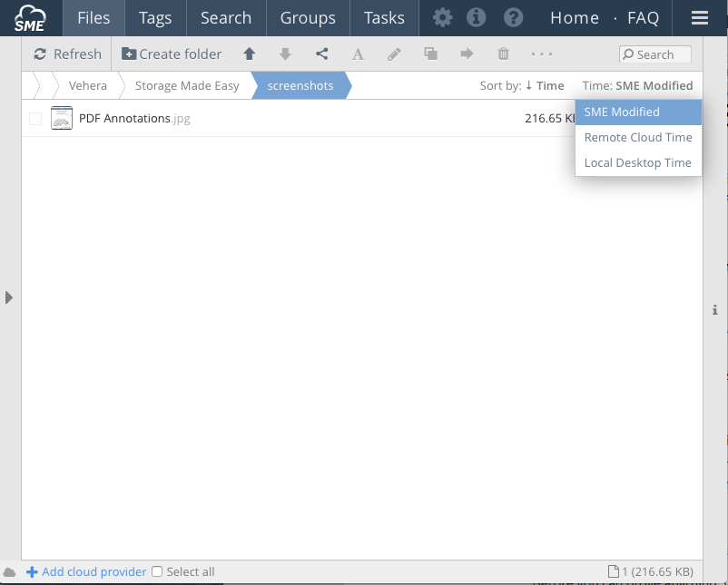
Task: Expand the left sidebar panel arrow
Action: tap(9, 297)
